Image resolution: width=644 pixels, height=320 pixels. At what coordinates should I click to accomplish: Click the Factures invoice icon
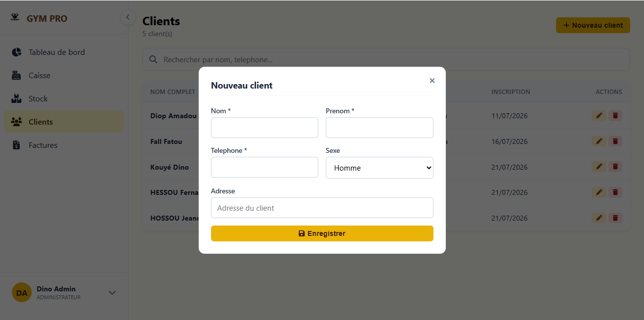pyautogui.click(x=16, y=145)
